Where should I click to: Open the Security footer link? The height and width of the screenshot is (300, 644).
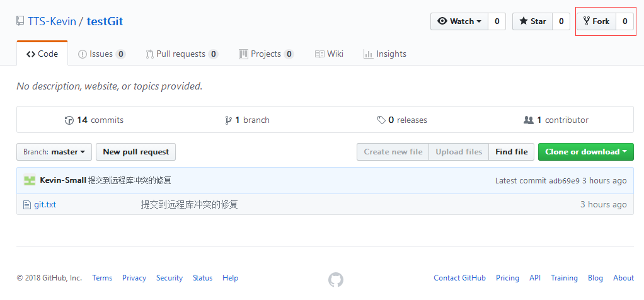click(x=170, y=278)
